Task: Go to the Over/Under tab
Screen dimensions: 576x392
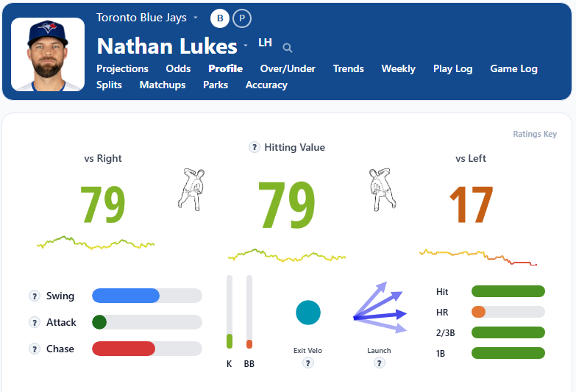Action: pyautogui.click(x=288, y=68)
